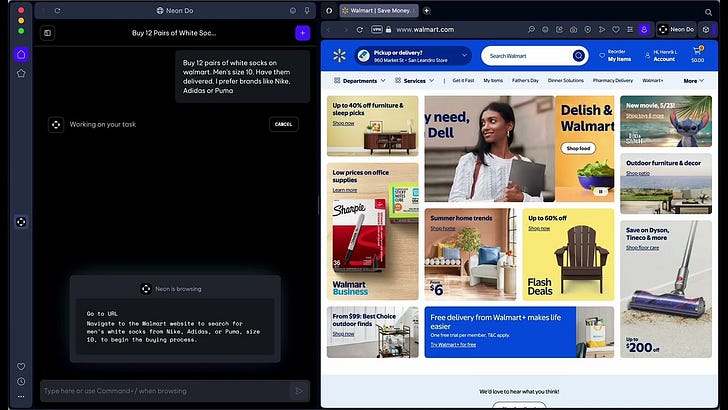Pin the Neon Do panel
Viewport: 728px width, 410px height.
click(307, 11)
